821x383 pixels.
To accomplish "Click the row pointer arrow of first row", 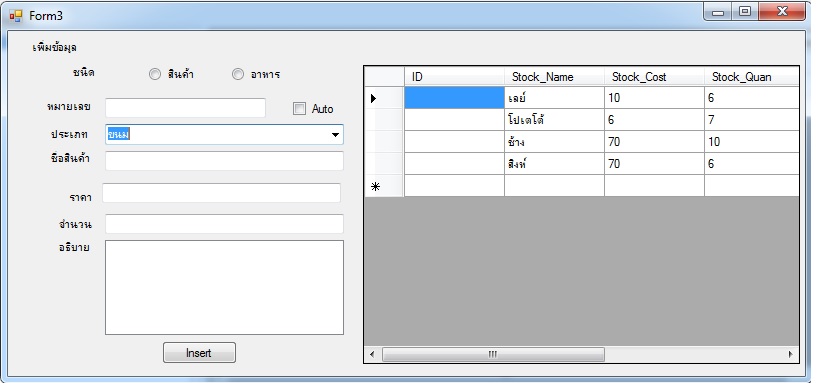I will point(373,98).
